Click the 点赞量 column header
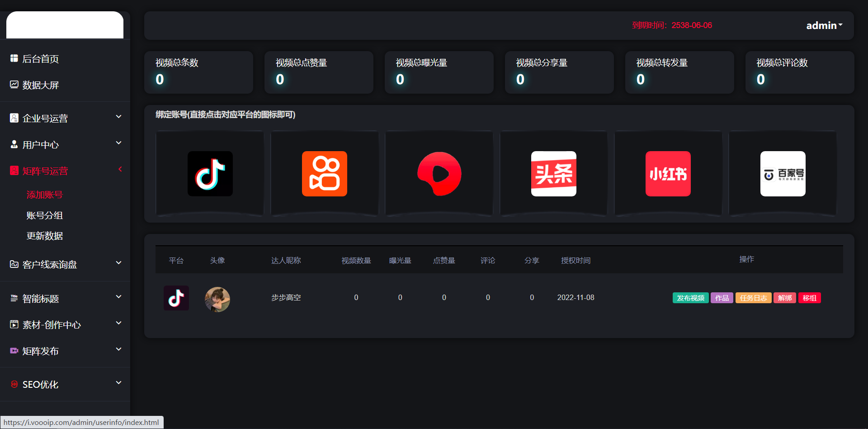The height and width of the screenshot is (429, 868). pos(444,260)
